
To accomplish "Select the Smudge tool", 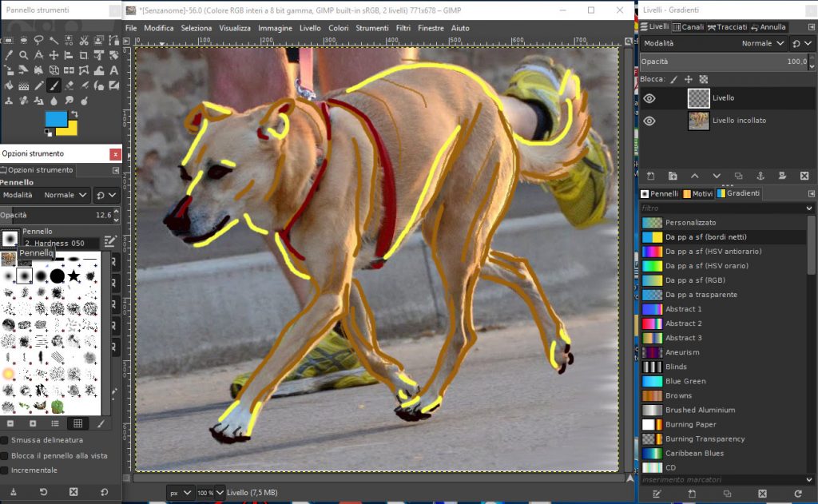I will 69,101.
